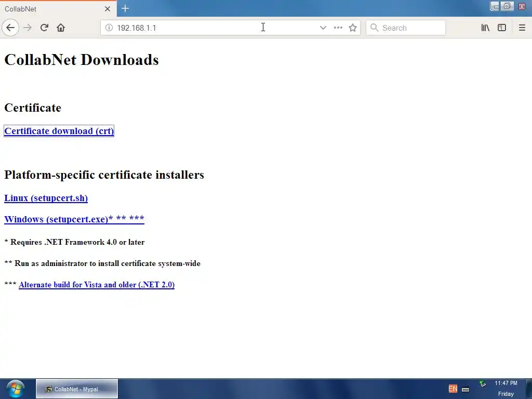Click the Platform-specific certificate installers heading
The height and width of the screenshot is (399, 532).
tap(104, 175)
